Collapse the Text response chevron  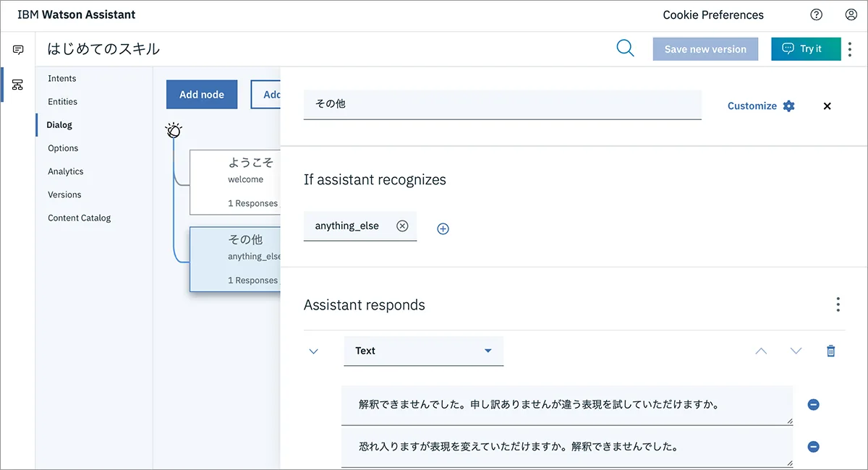click(x=313, y=351)
